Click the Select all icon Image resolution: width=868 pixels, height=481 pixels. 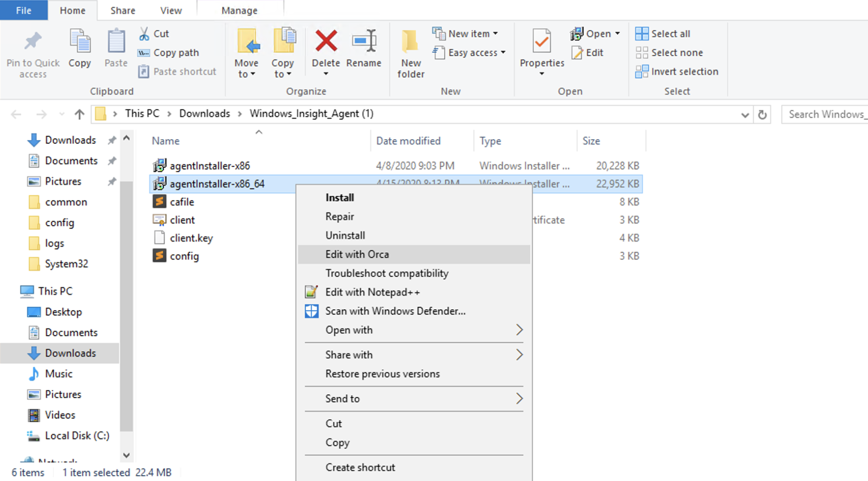pos(641,34)
